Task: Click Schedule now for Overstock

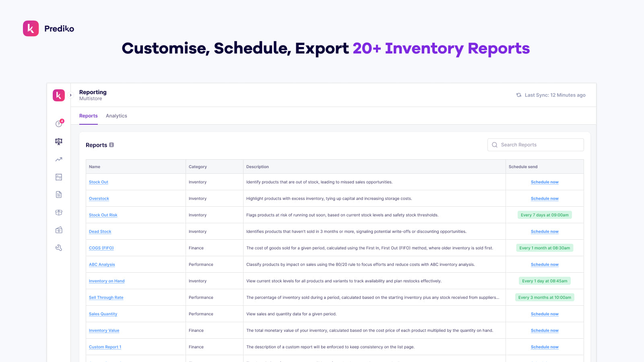Action: click(x=545, y=199)
